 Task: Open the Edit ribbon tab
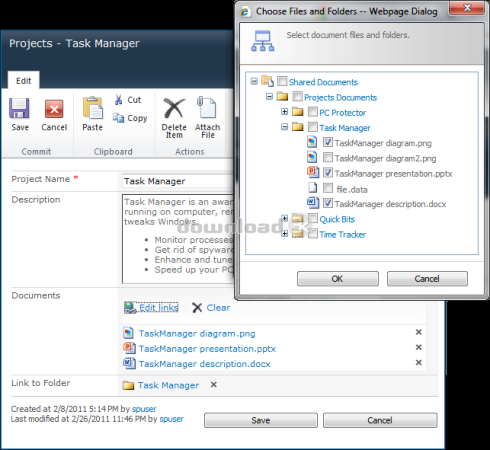23,81
